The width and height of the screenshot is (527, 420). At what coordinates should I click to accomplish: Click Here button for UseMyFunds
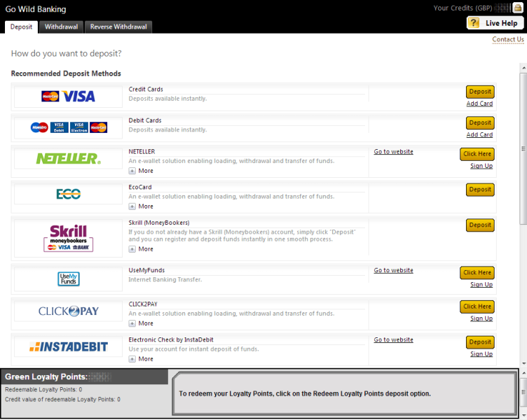tap(477, 272)
